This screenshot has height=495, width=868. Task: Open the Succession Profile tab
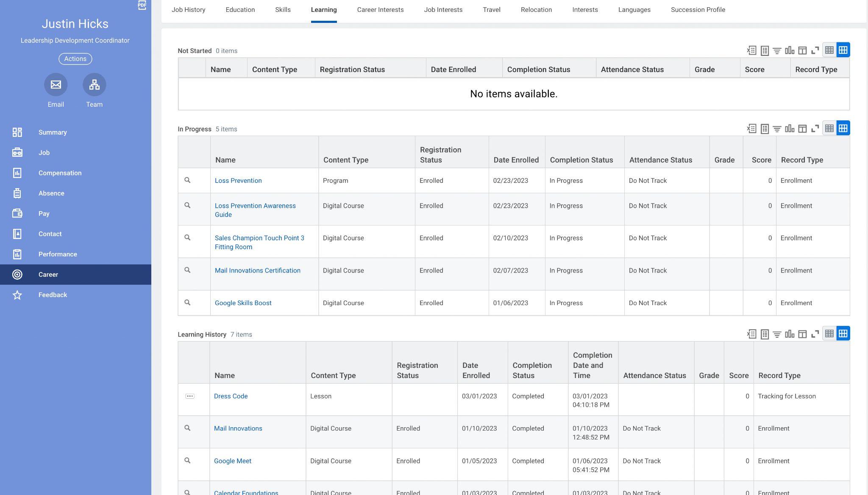tap(698, 10)
